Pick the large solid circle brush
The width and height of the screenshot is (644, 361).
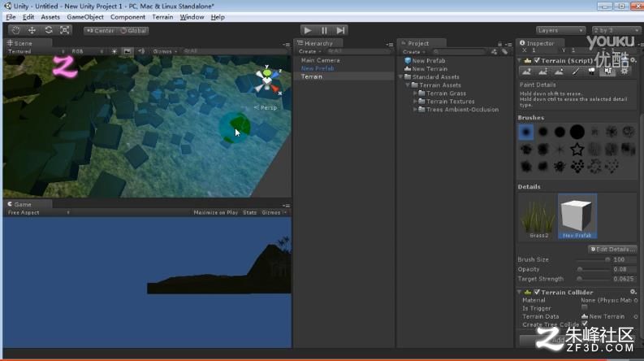point(577,132)
